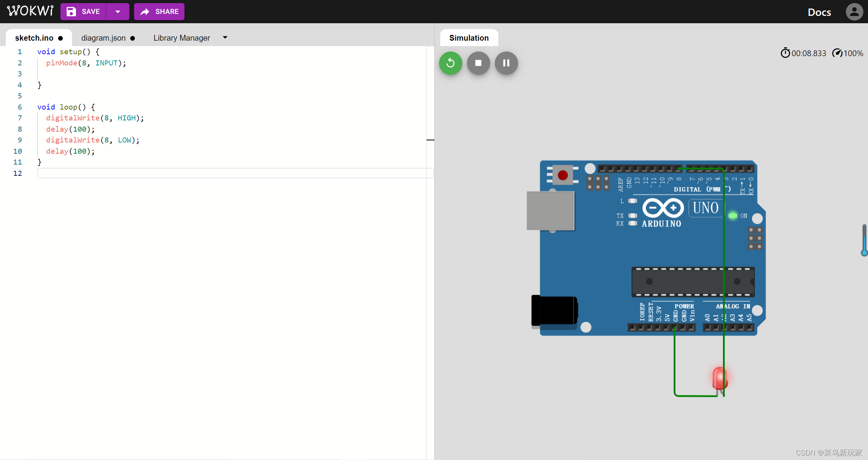Viewport: 868px width, 460px height.
Task: Click the SHARE button
Action: pos(159,12)
